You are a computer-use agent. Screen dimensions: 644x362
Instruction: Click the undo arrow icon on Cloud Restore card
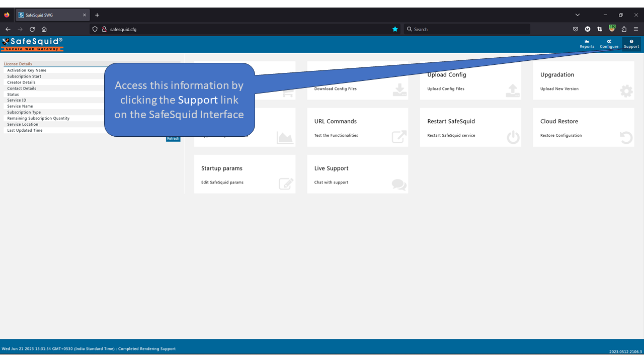tap(626, 137)
